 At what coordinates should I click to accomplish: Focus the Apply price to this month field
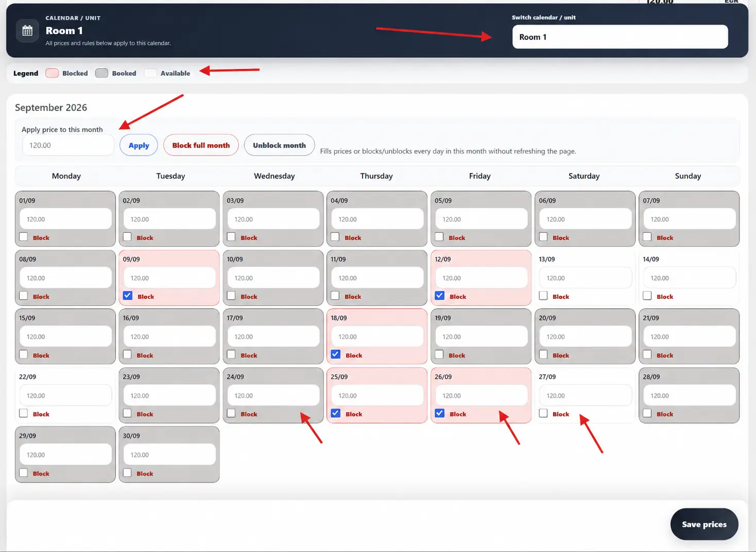(68, 145)
